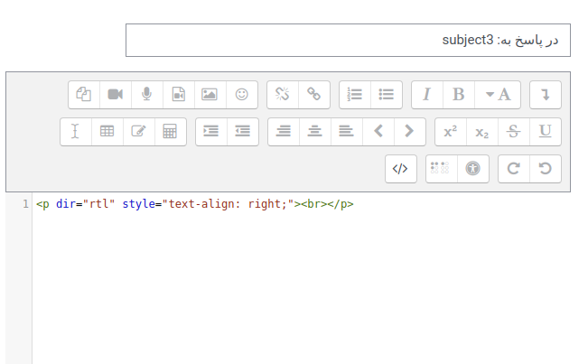Viewport: 588px width, 364px height.
Task: Remove link with the unlink button
Action: tap(283, 95)
